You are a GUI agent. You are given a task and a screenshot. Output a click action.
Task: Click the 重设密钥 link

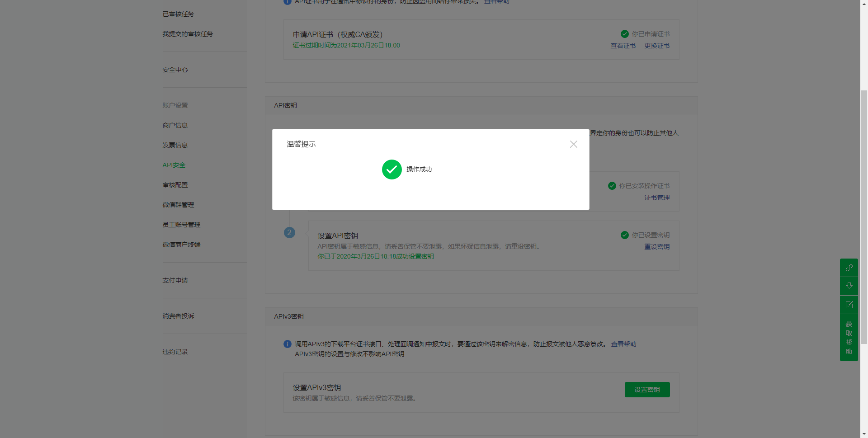pyautogui.click(x=657, y=247)
